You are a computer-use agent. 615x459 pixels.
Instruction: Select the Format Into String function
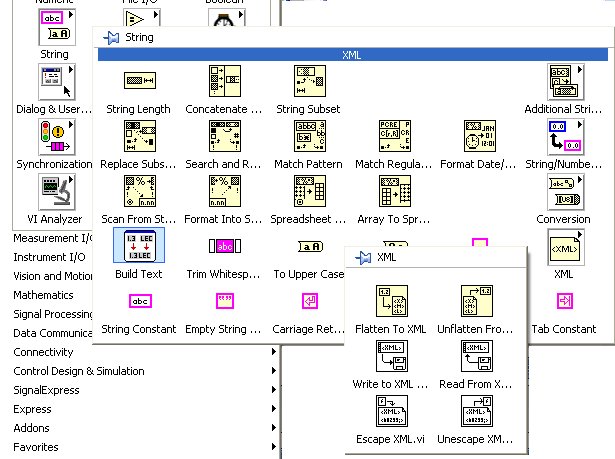point(225,191)
